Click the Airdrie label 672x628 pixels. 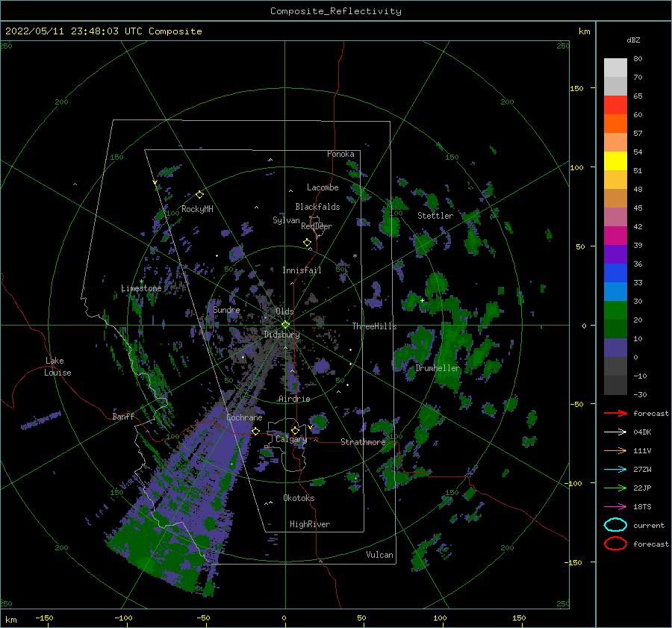point(294,399)
